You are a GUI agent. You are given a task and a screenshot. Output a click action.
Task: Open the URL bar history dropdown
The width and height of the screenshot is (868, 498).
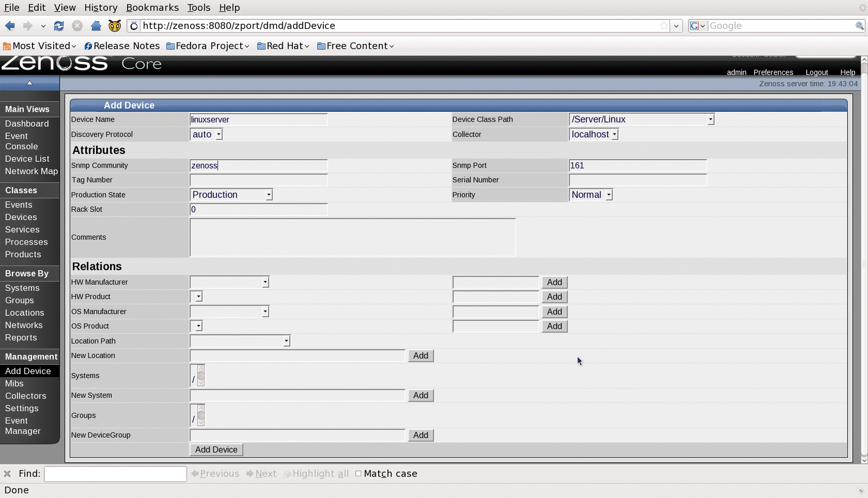tap(676, 25)
